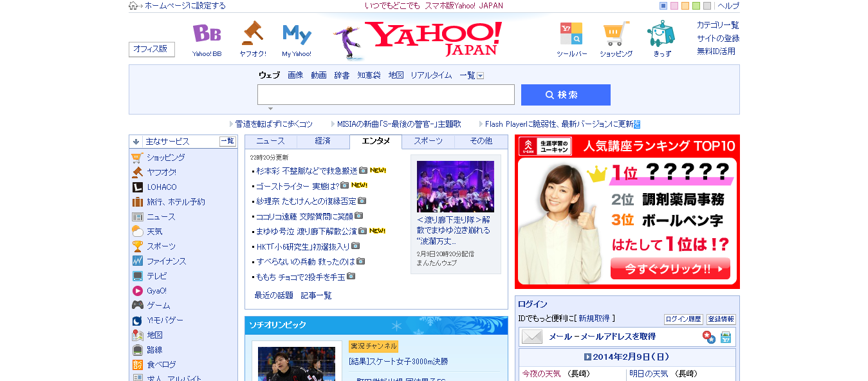Screen dimensions: 868x381
Task: Click the Y!モバゲー icon in sidebar
Action: (x=137, y=321)
